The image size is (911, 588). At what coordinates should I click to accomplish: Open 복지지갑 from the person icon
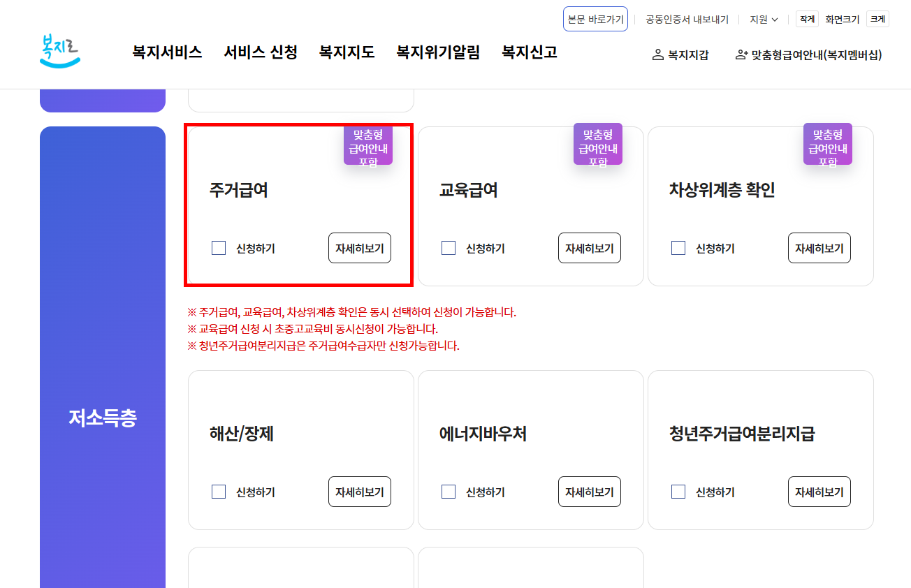680,54
